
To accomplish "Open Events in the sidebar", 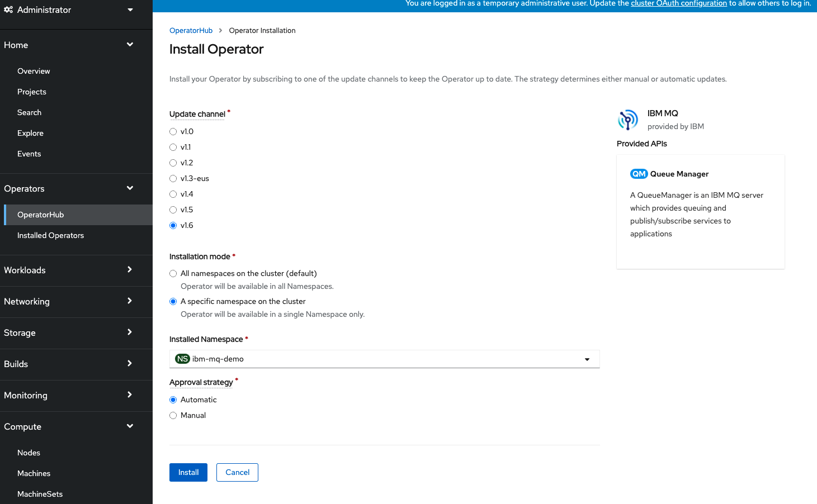I will tap(29, 154).
